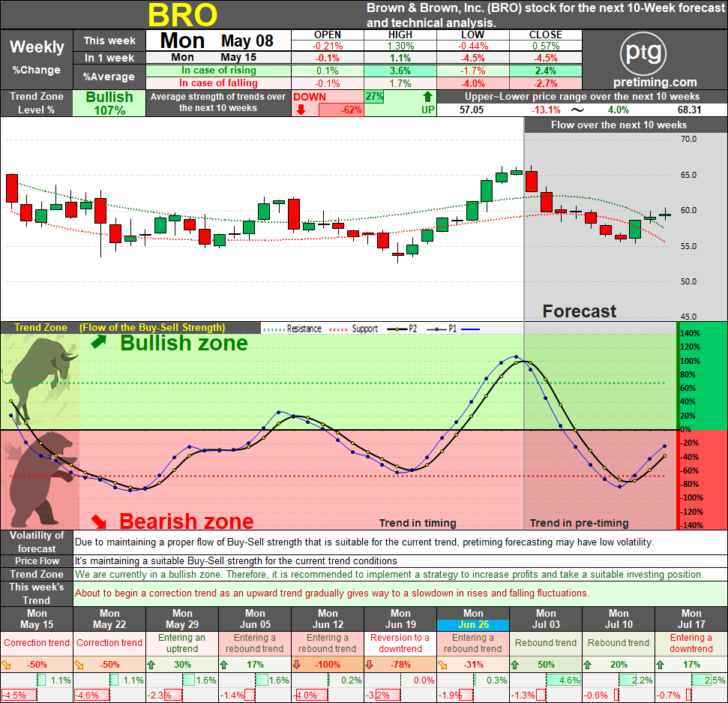The height and width of the screenshot is (703, 728).
Task: Click the 2.4% close value cell
Action: coord(546,71)
